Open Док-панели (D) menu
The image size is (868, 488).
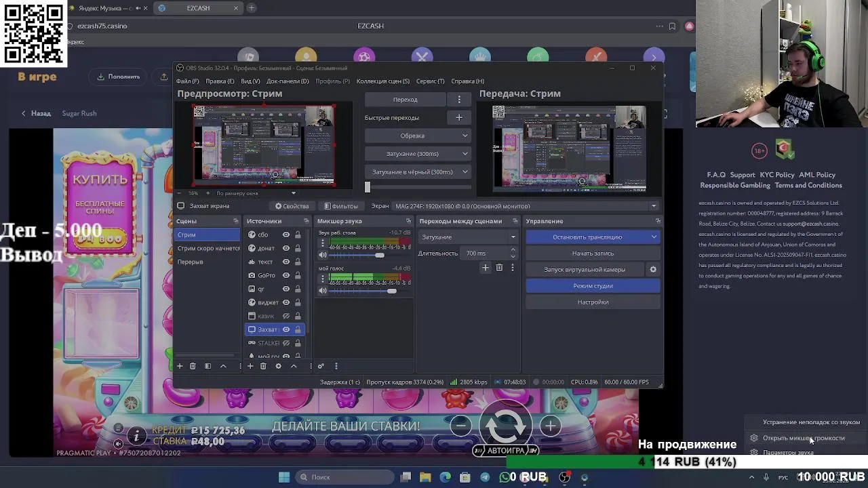coord(288,81)
